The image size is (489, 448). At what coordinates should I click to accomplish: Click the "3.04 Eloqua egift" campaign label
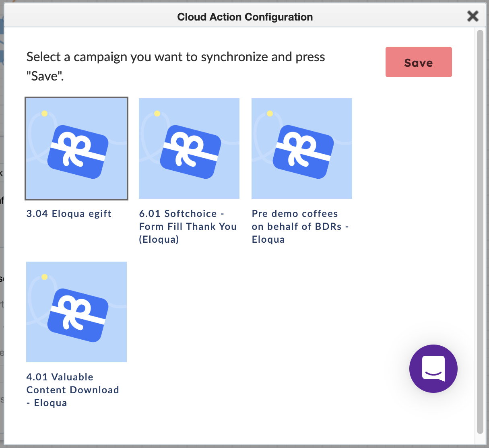click(69, 214)
